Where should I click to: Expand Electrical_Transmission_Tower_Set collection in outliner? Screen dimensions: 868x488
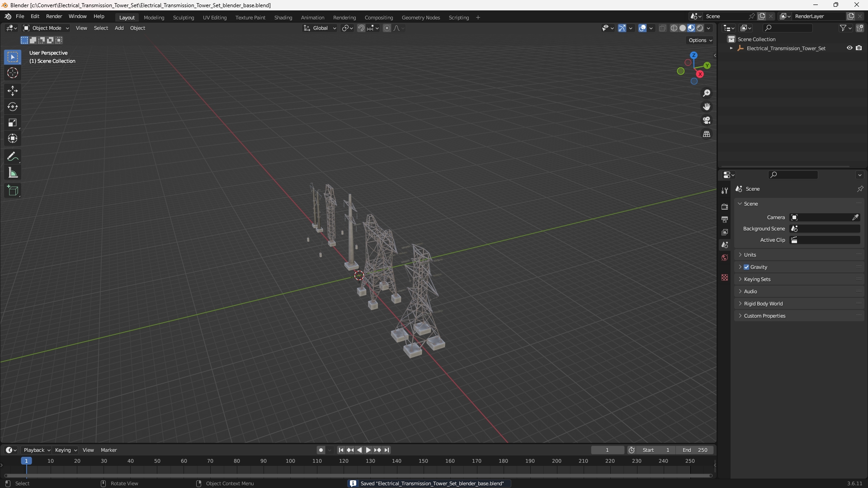point(731,48)
